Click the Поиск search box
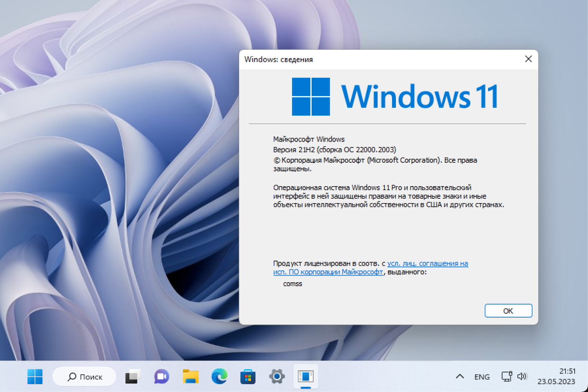 pyautogui.click(x=84, y=377)
